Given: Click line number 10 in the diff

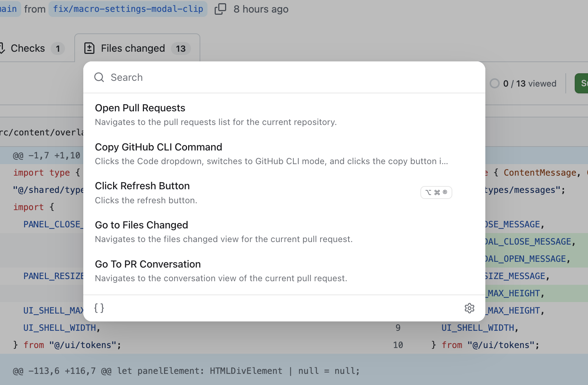Looking at the screenshot, I should 398,345.
